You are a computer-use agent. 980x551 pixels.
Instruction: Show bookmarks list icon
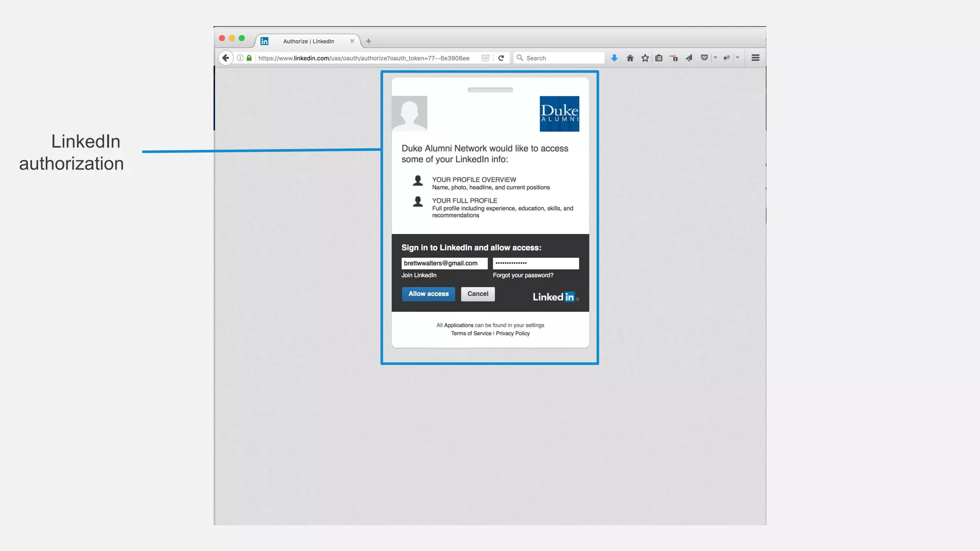tap(659, 58)
